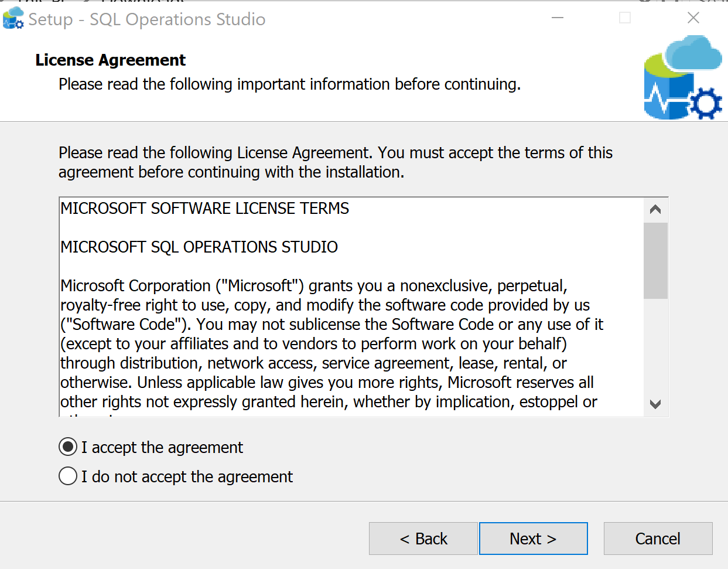Click the minimize icon of the setup window

click(556, 18)
